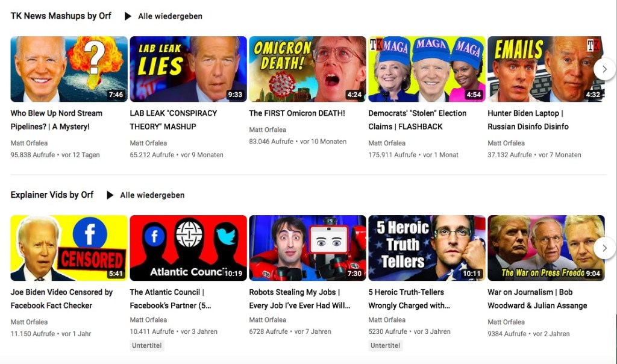617x364 pixels.
Task: Show next videos in Explainer Vids row
Action: click(x=604, y=248)
